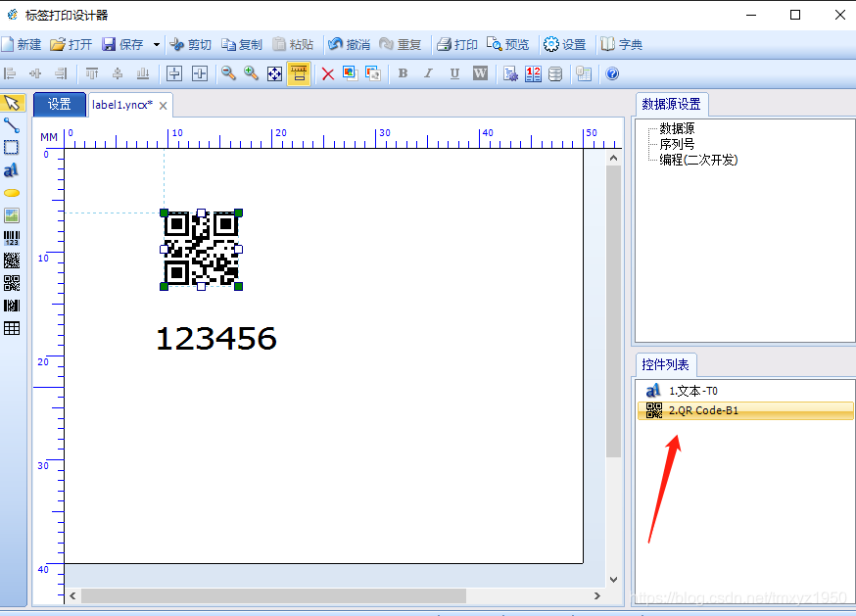This screenshot has width=856, height=616.
Task: Select the rectangle tool
Action: pyautogui.click(x=12, y=148)
